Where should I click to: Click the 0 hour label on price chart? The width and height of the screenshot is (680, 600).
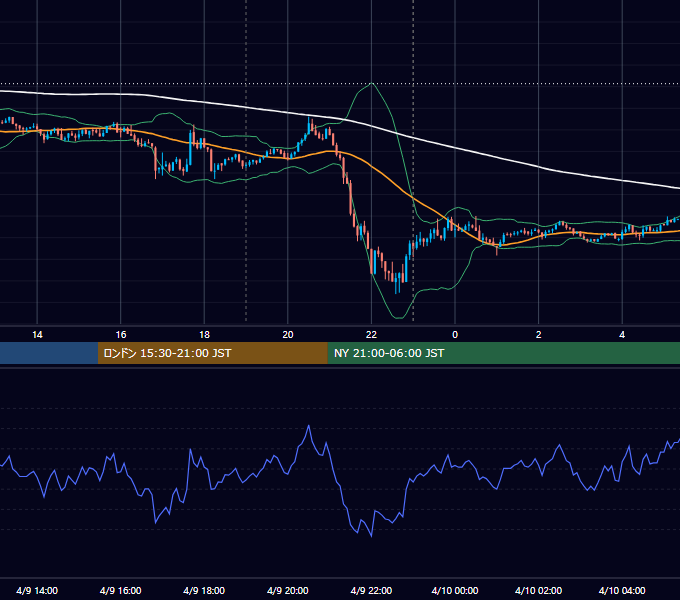pos(455,335)
